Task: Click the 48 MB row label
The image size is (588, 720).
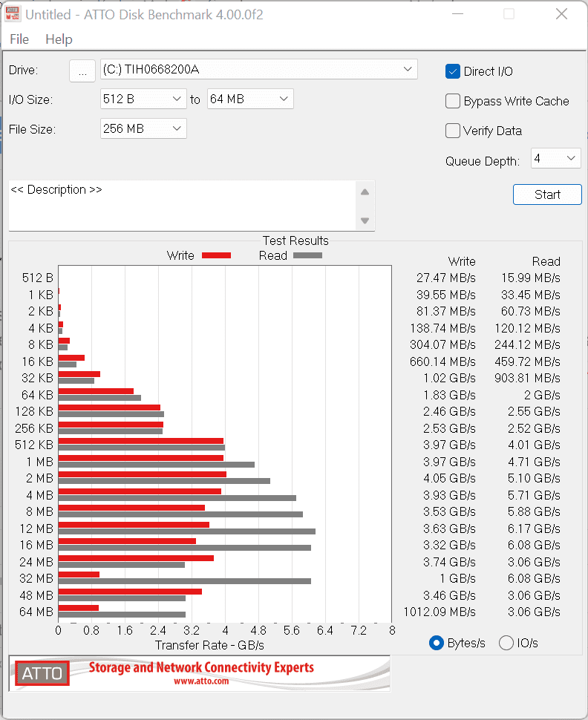Action: (36, 595)
